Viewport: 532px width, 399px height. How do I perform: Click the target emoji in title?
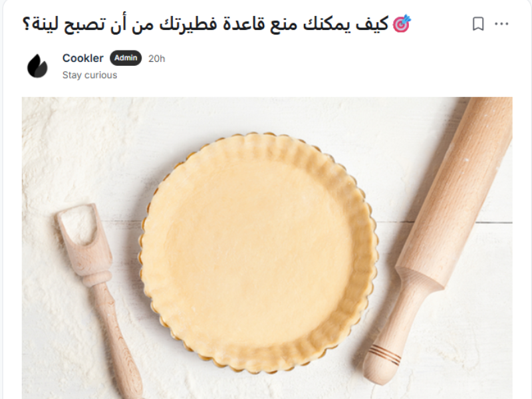pos(402,24)
